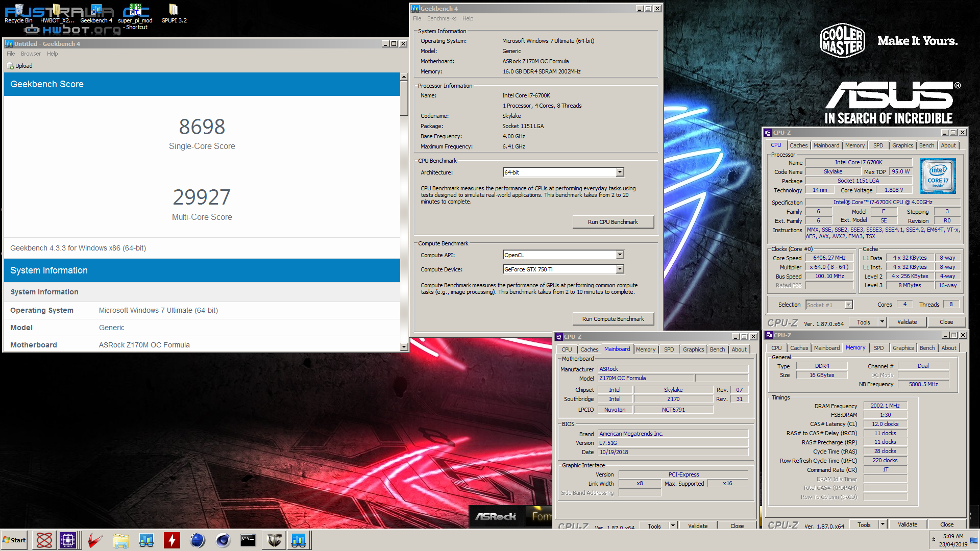Switch to the purple CPU-Z taskbar button

coord(69,540)
